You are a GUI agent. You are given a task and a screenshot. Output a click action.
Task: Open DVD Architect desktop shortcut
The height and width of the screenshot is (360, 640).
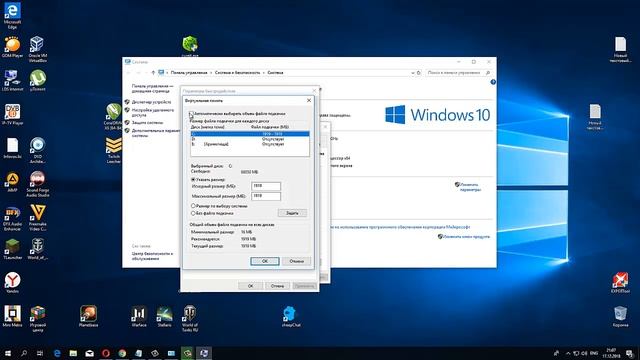37,150
